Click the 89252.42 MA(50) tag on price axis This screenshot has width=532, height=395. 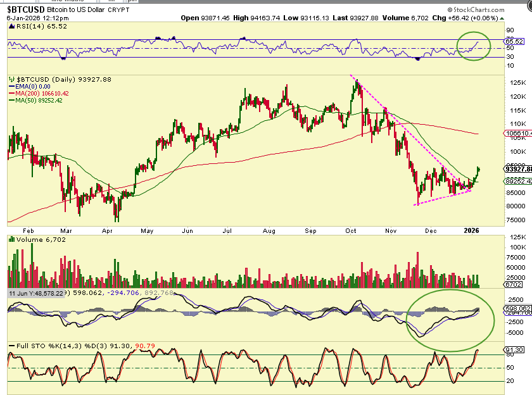pos(519,182)
